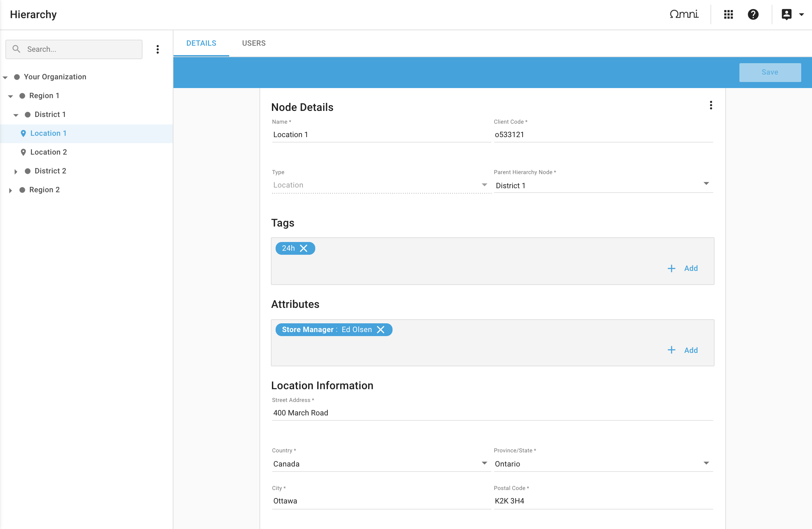Select Location 2 in the tree
The height and width of the screenshot is (529, 812).
48,152
